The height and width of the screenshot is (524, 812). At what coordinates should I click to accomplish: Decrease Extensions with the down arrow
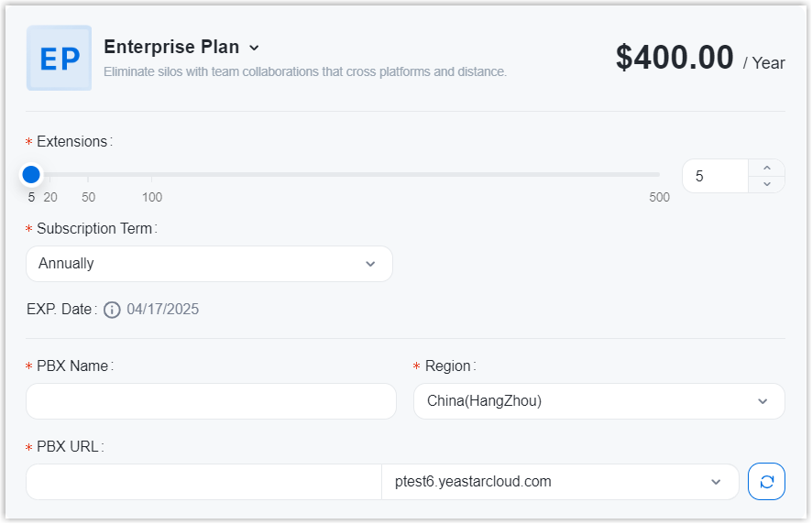767,184
